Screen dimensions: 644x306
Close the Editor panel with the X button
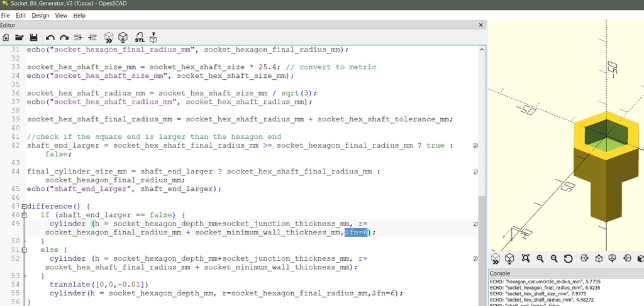pyautogui.click(x=481, y=25)
